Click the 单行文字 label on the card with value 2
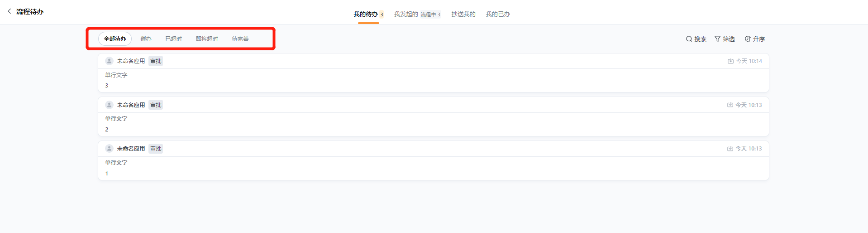This screenshot has width=868, height=233. click(x=116, y=118)
